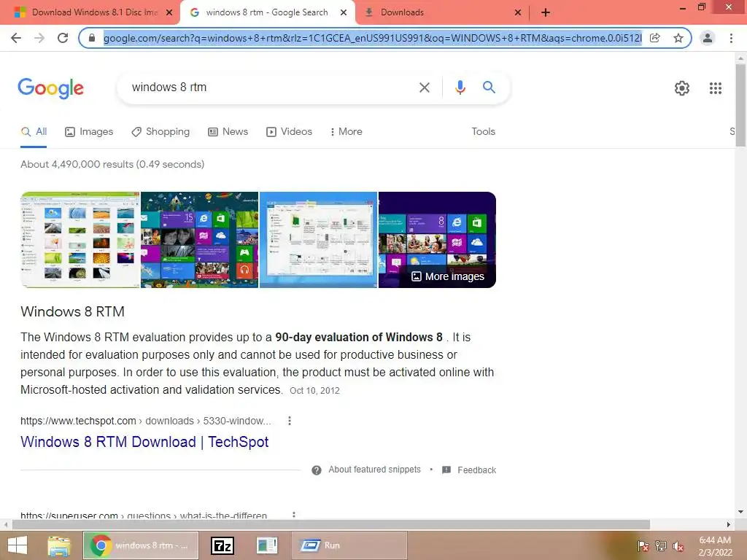Open the taskbar clock and date
This screenshot has width=747, height=560.
(x=715, y=546)
